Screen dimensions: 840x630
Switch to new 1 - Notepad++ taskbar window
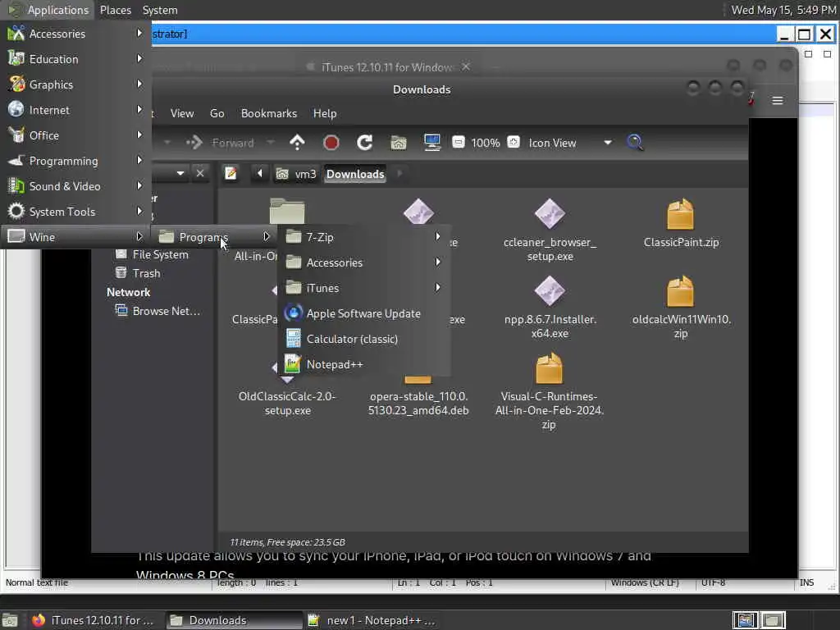pyautogui.click(x=373, y=620)
